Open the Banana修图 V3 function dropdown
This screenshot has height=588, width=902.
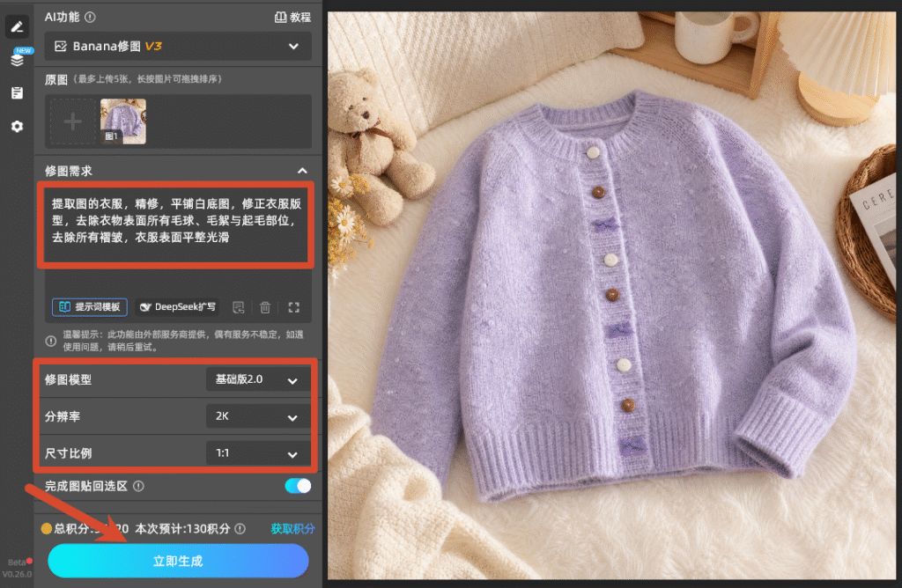coord(178,46)
